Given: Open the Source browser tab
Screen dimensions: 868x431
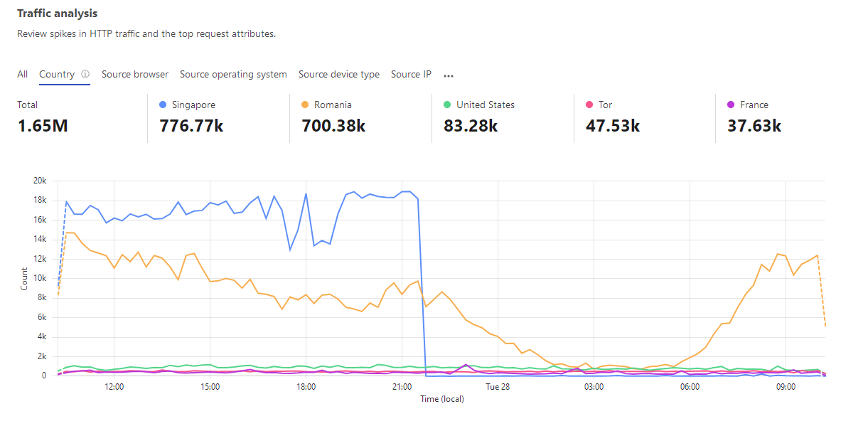Looking at the screenshot, I should click(x=135, y=74).
